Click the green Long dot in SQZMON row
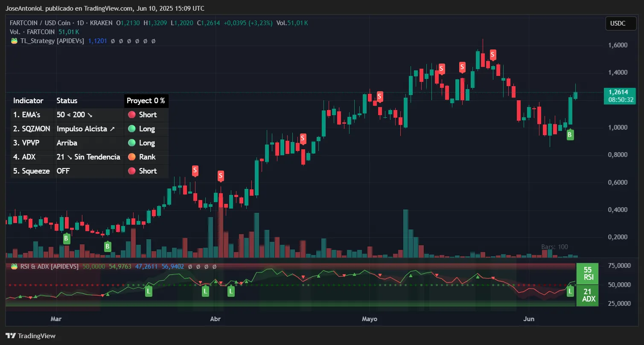The width and height of the screenshot is (644, 345). (131, 129)
